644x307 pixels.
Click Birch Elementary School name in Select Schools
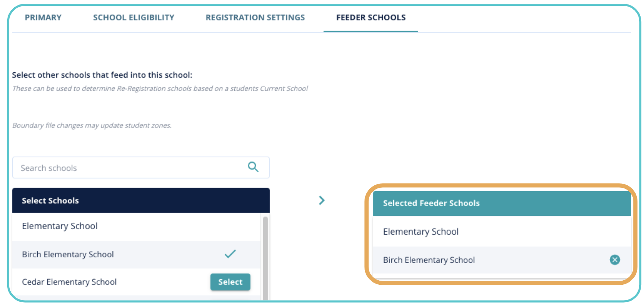pos(68,254)
